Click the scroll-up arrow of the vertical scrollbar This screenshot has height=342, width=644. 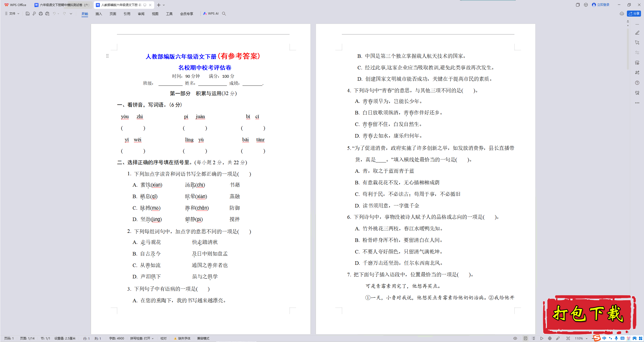[628, 25]
